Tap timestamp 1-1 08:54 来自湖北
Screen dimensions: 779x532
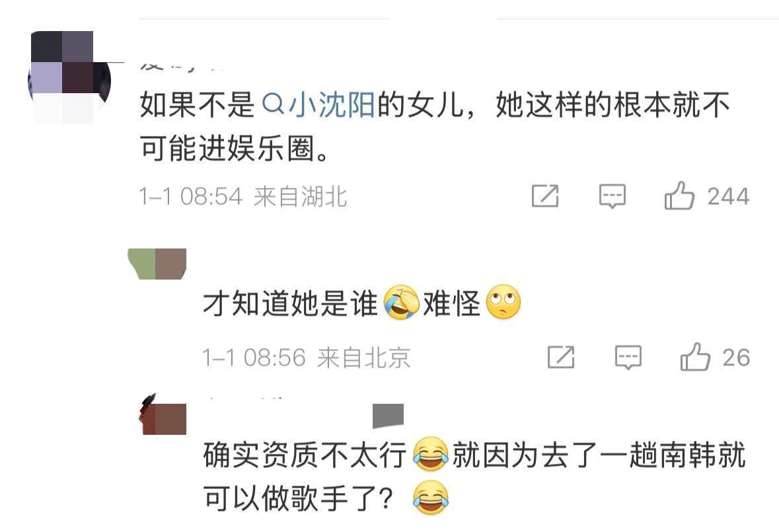pos(243,196)
